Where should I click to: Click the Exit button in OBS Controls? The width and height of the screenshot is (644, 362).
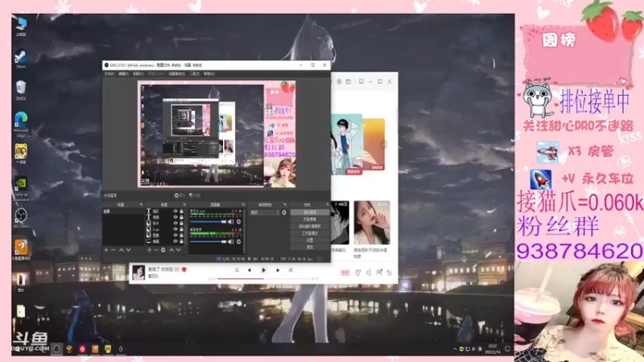tap(310, 247)
